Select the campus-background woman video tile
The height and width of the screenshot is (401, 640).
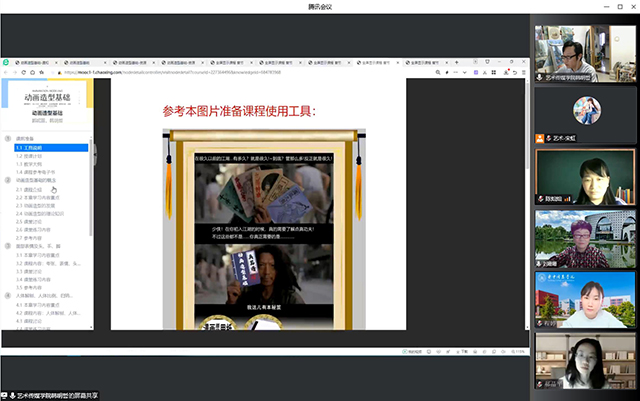[585, 300]
